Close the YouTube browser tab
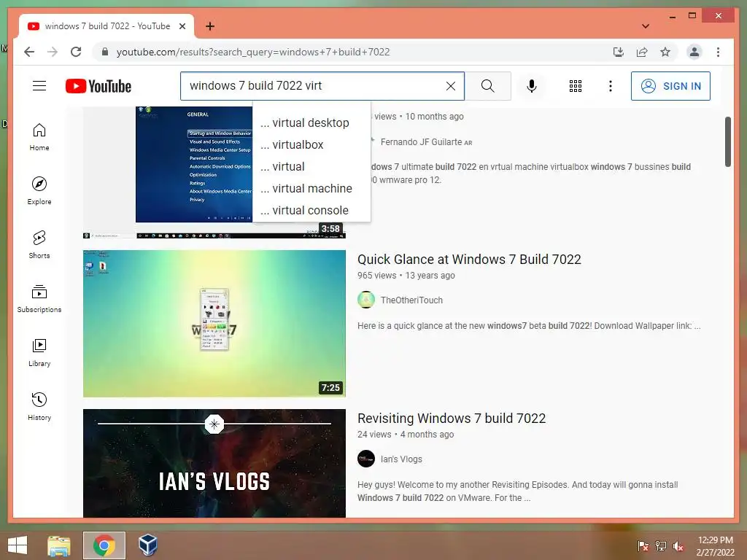This screenshot has width=747, height=560. [x=182, y=26]
